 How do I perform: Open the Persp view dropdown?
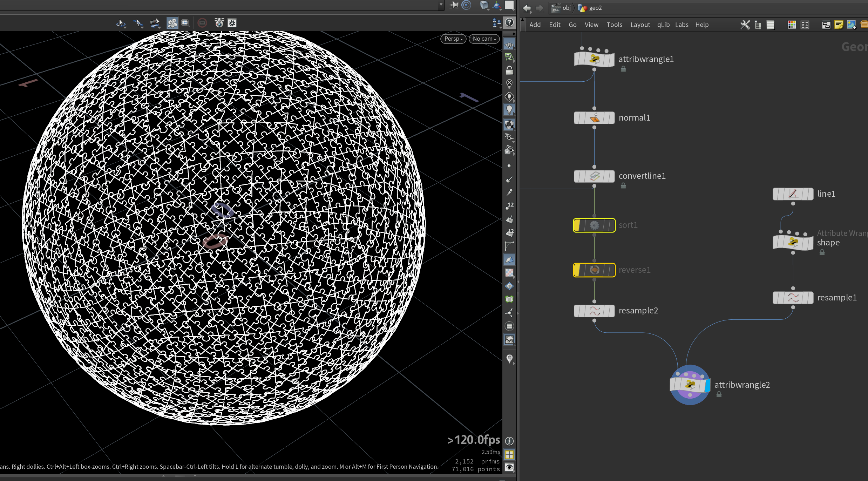(453, 39)
